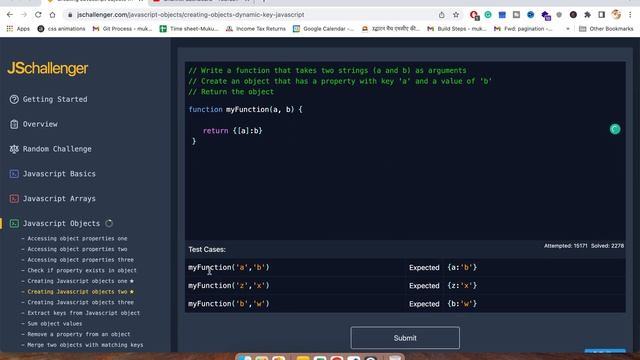Click the profile avatar in toolbar
Screen dimensions: 640x360
(616, 15)
